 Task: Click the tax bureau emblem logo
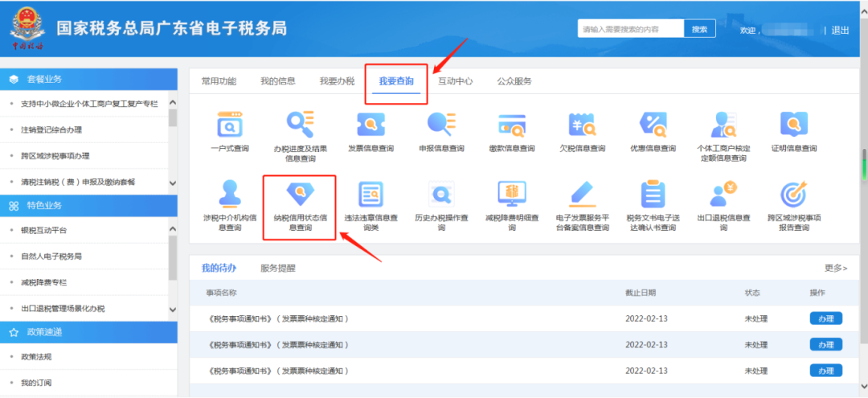pyautogui.click(x=27, y=29)
